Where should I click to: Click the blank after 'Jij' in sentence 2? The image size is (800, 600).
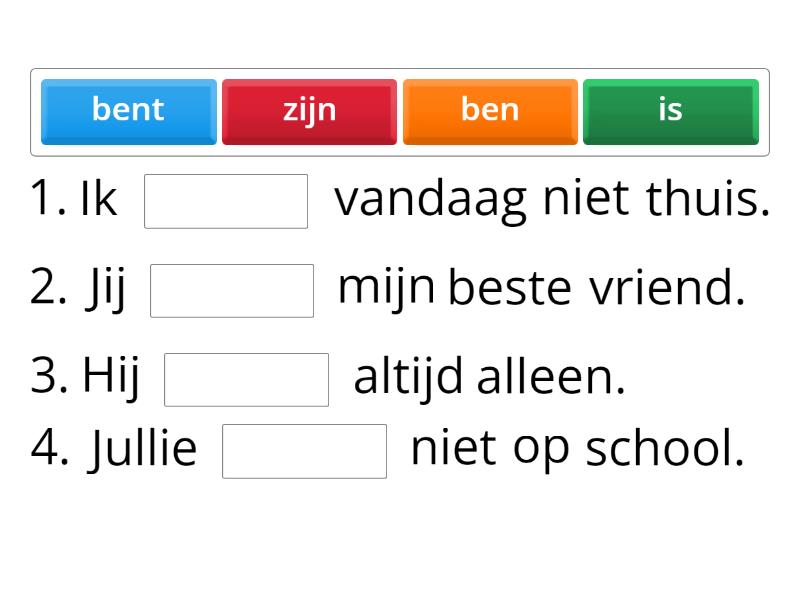tap(232, 289)
